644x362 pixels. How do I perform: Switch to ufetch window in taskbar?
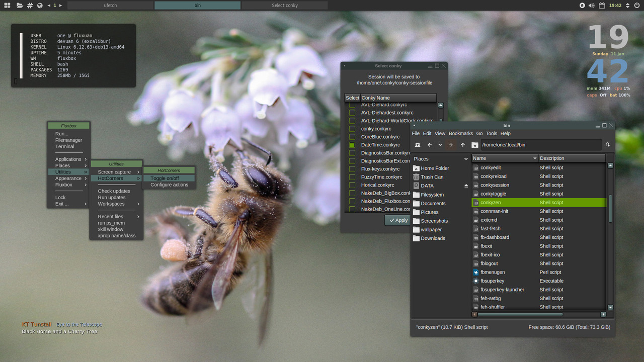(x=110, y=6)
